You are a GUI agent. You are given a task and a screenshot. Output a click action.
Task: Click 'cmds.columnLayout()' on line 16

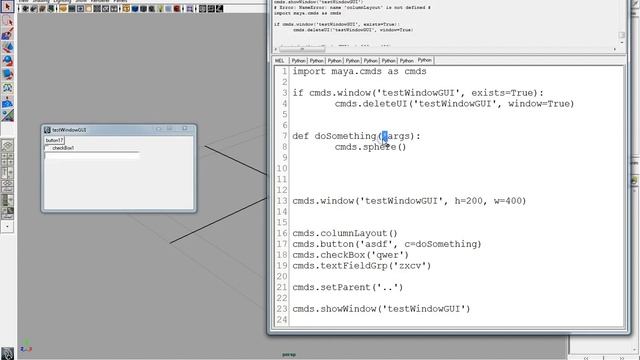[345, 233]
